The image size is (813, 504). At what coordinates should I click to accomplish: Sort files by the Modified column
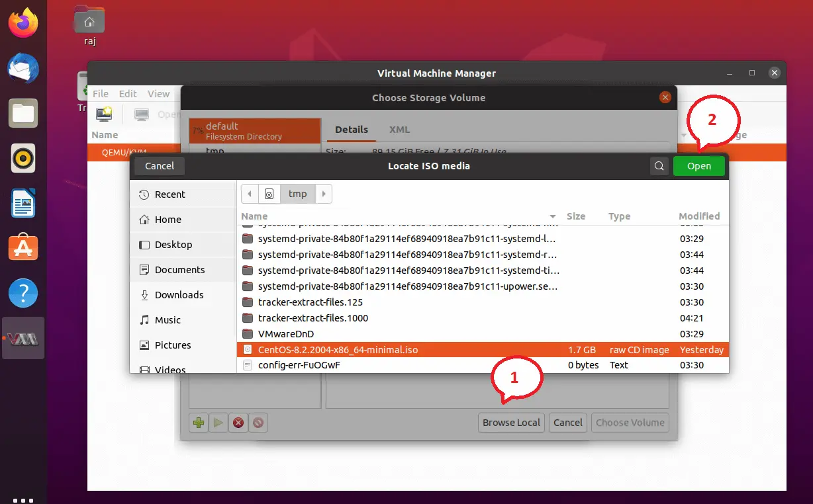pyautogui.click(x=699, y=216)
